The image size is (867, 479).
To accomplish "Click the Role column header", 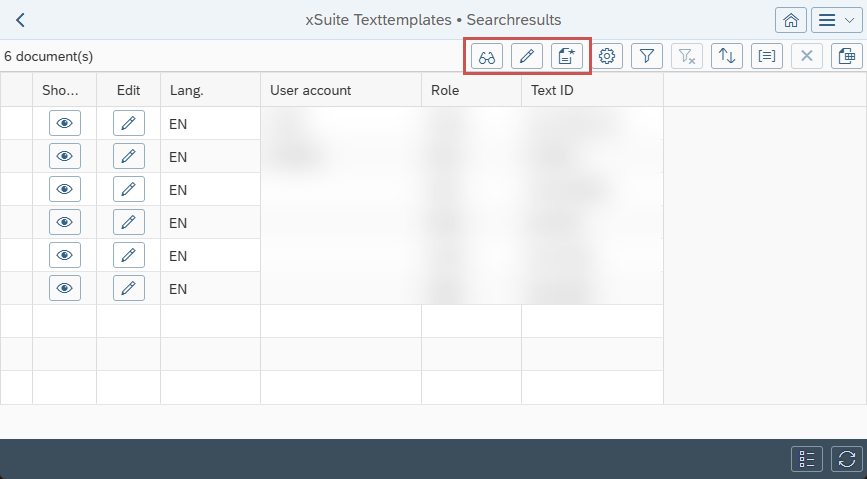I will coord(472,90).
